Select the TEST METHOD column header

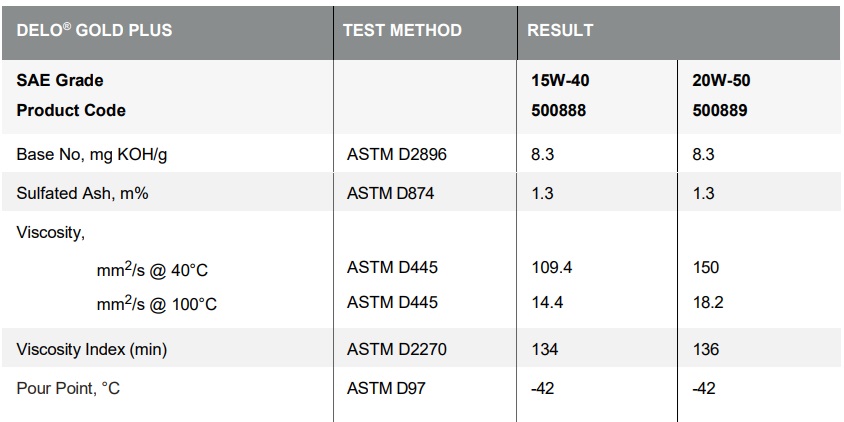point(402,30)
